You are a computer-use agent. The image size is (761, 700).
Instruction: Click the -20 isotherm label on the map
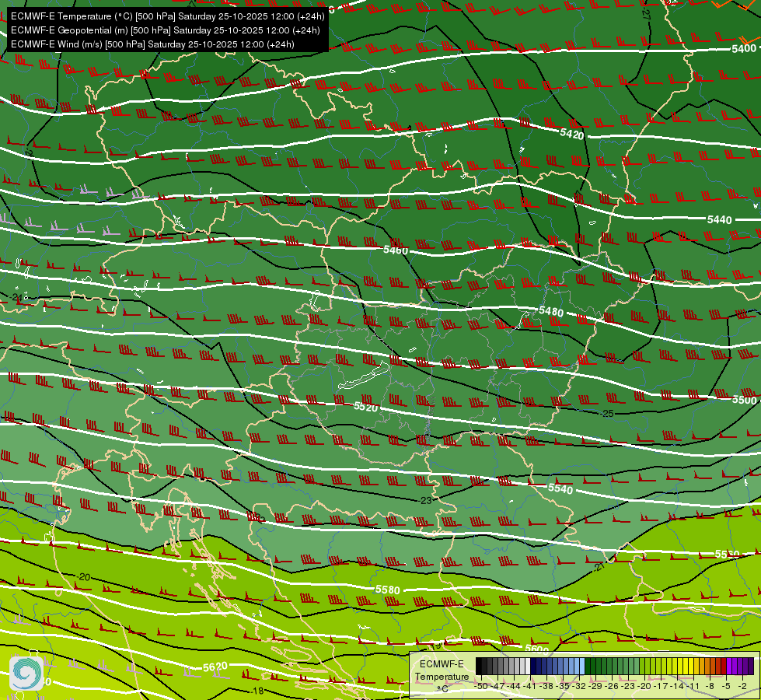[x=84, y=577]
